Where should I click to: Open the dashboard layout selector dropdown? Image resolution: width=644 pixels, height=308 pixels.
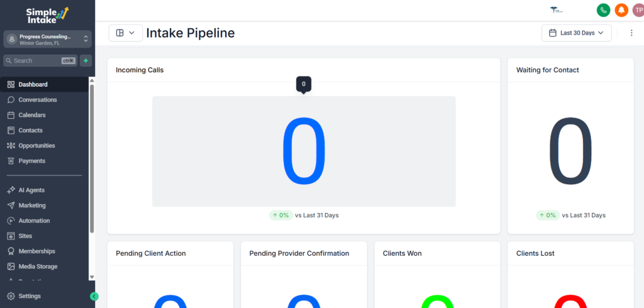[x=125, y=33]
